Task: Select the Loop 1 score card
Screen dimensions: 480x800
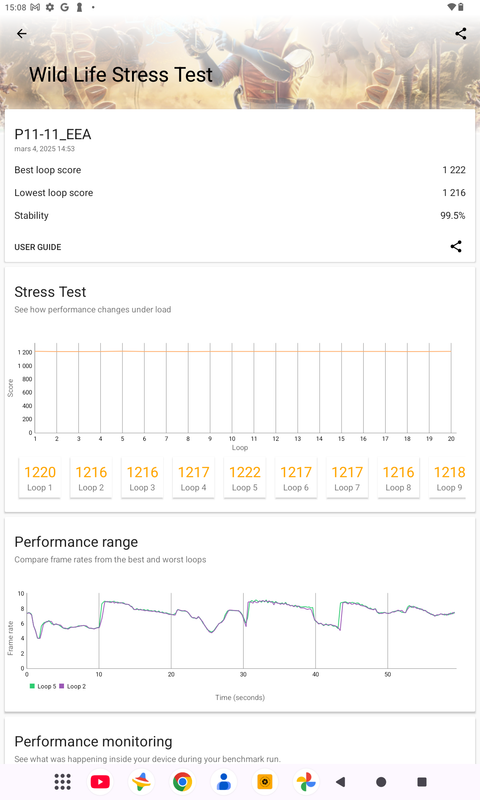Action: point(39,478)
